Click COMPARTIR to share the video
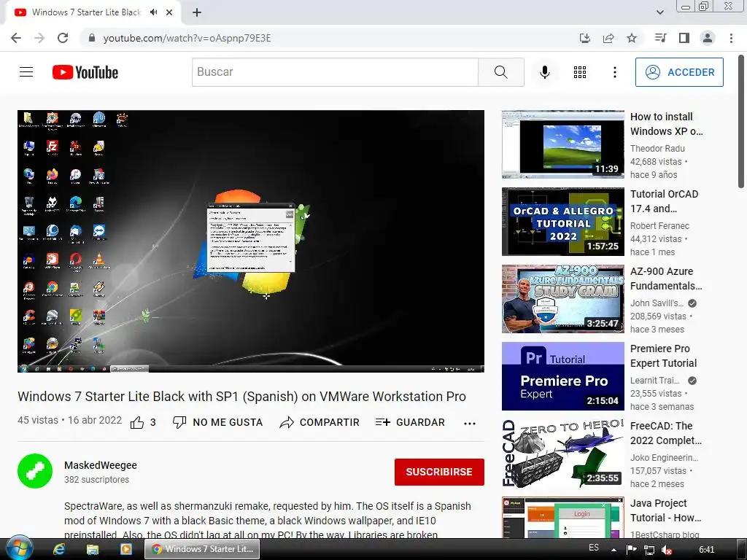The height and width of the screenshot is (560, 747). [320, 422]
